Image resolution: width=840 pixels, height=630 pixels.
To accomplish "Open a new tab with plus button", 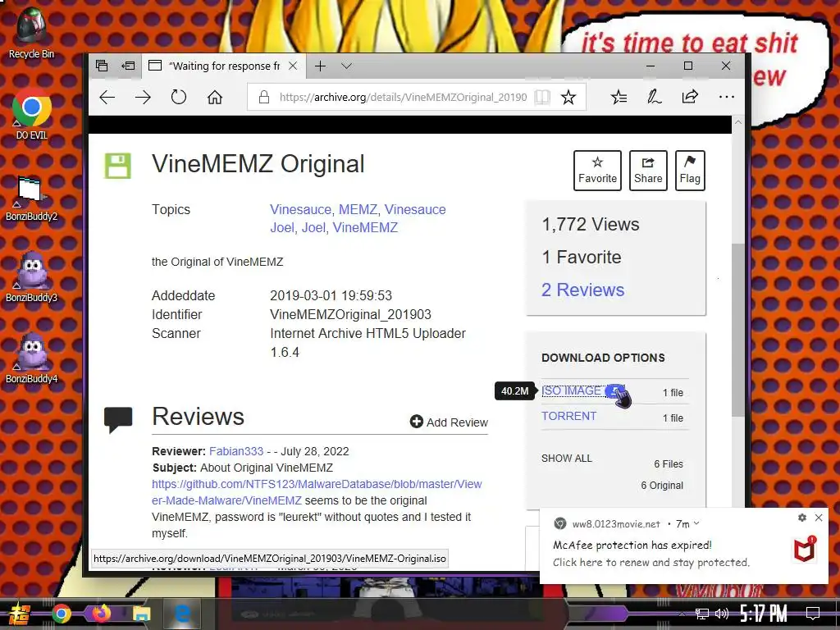I will click(x=321, y=66).
